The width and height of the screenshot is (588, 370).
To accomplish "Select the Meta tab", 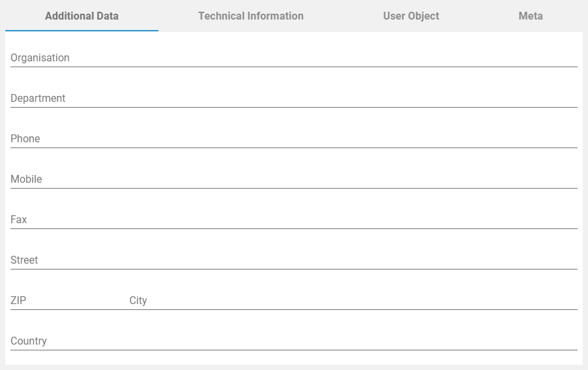I will coord(531,16).
